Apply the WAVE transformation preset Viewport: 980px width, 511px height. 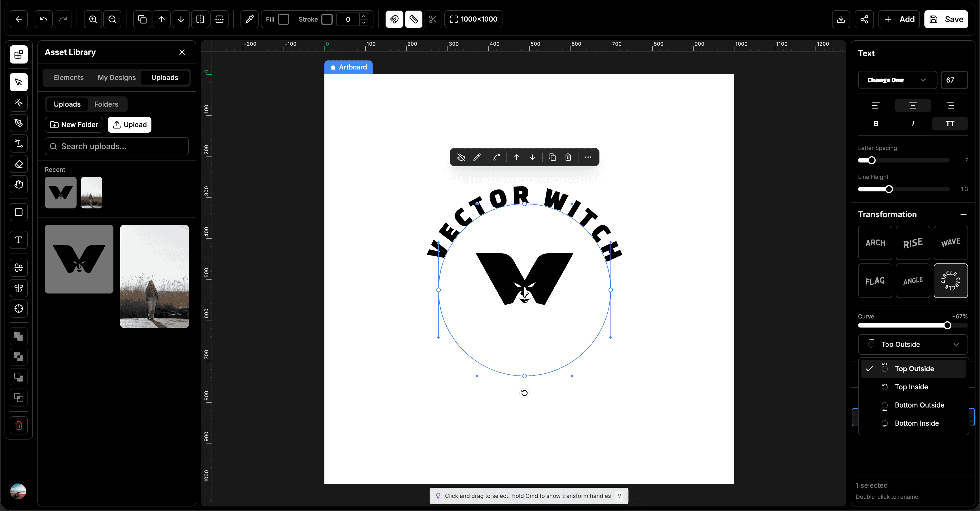[x=951, y=243]
